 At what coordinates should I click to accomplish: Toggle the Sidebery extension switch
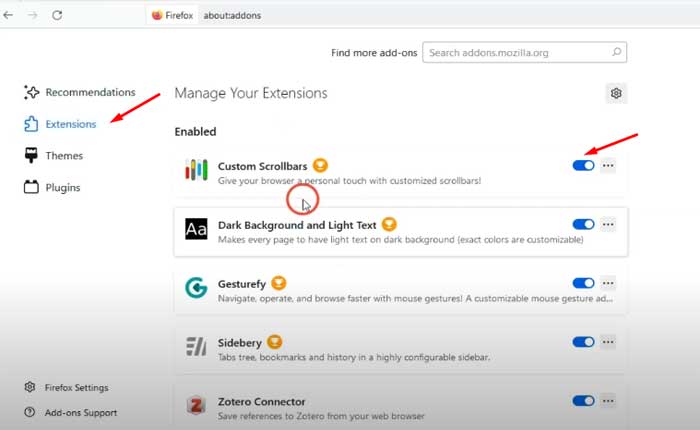[583, 342]
